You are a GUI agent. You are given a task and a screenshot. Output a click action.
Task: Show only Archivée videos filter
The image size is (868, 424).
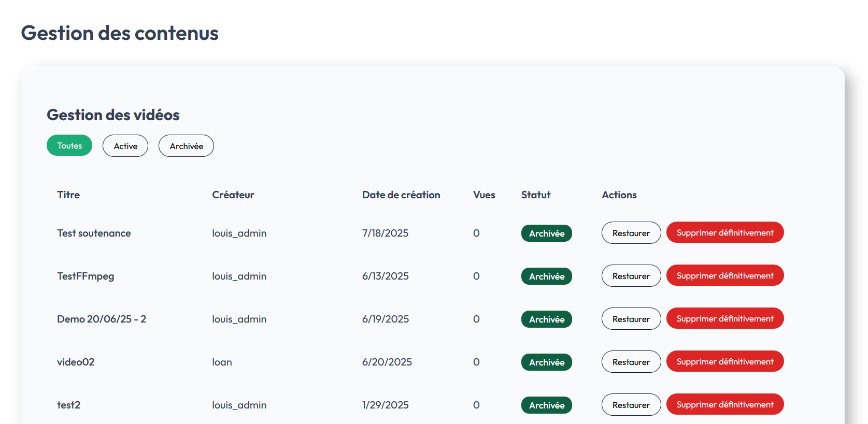186,146
